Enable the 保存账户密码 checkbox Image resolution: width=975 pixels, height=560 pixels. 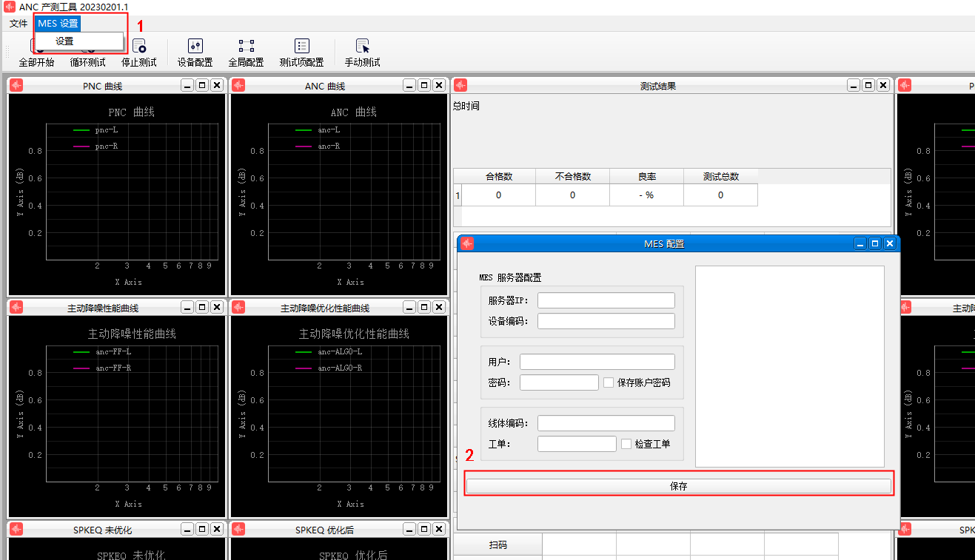(x=609, y=382)
